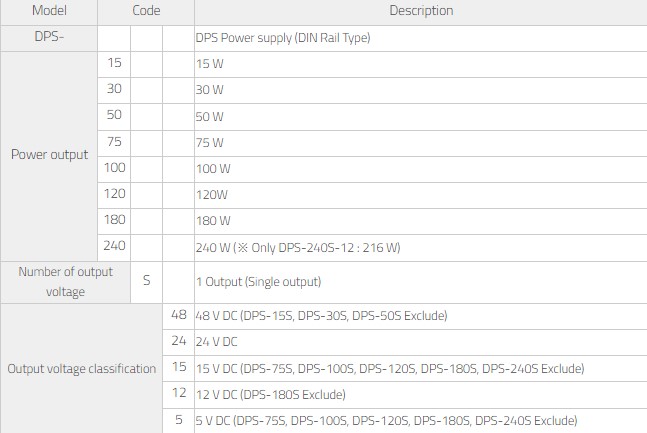This screenshot has height=433, width=647.
Task: Select the 120W description text
Action: (212, 195)
